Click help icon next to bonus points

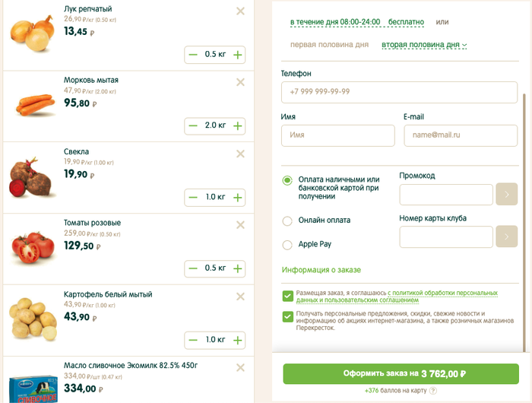(x=433, y=391)
